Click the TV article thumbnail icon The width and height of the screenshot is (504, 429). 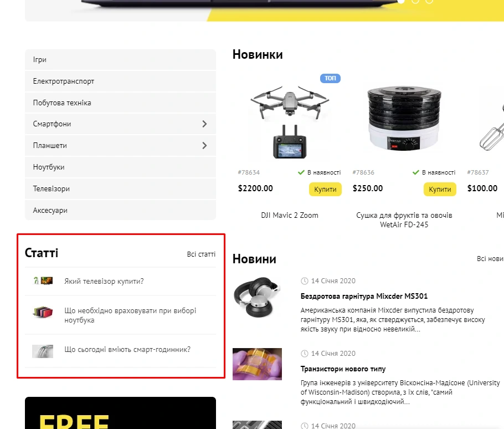tap(43, 281)
